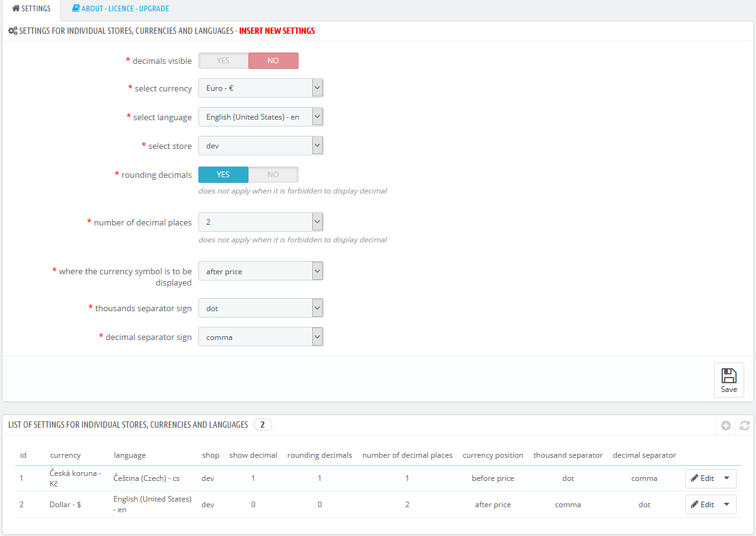Open the select currency dropdown

point(261,88)
